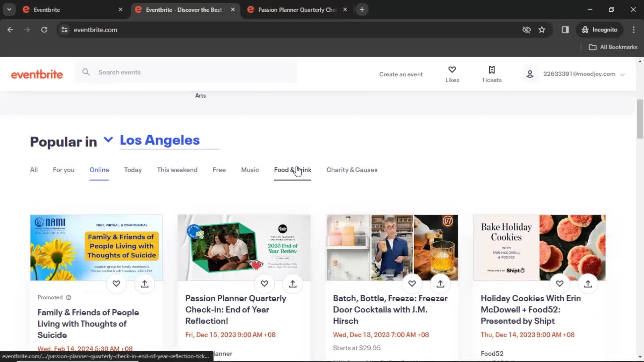Like the Freezer Door Cocktails event
Screen dimensions: 644x362
click(412, 284)
